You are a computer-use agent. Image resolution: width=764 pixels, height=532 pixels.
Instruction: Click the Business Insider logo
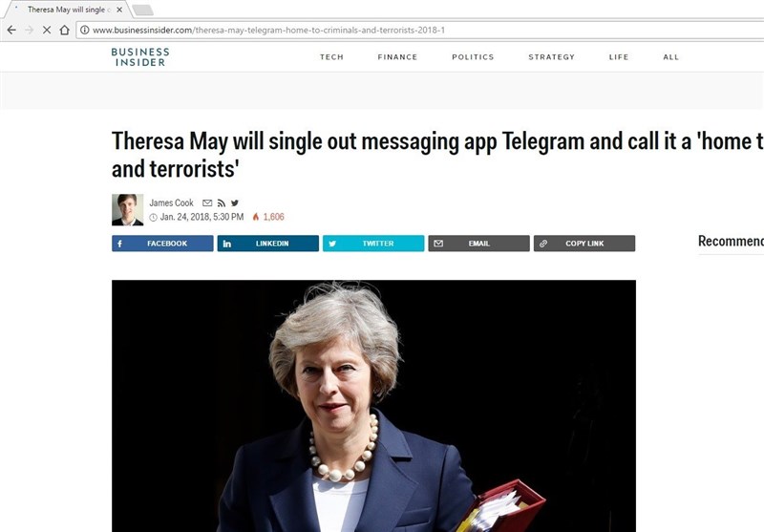click(140, 57)
